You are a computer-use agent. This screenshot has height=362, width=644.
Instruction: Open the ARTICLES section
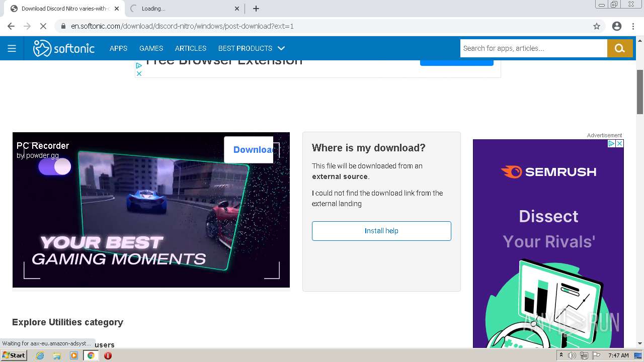click(x=191, y=48)
